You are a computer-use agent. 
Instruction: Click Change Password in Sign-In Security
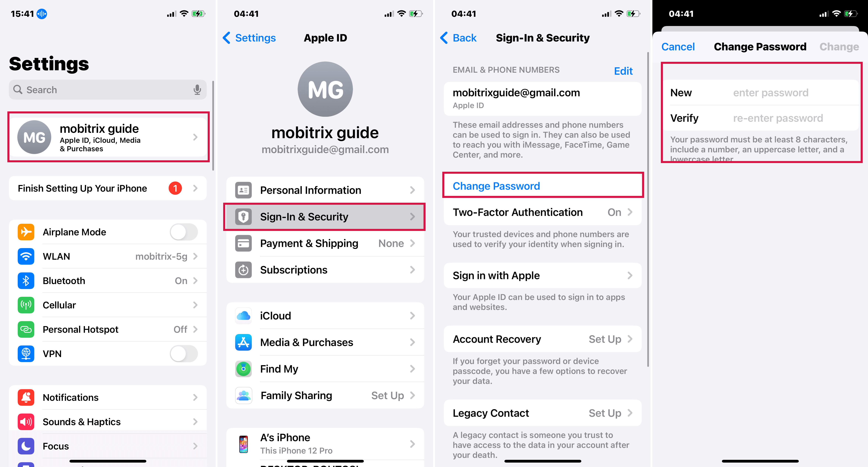coord(542,185)
